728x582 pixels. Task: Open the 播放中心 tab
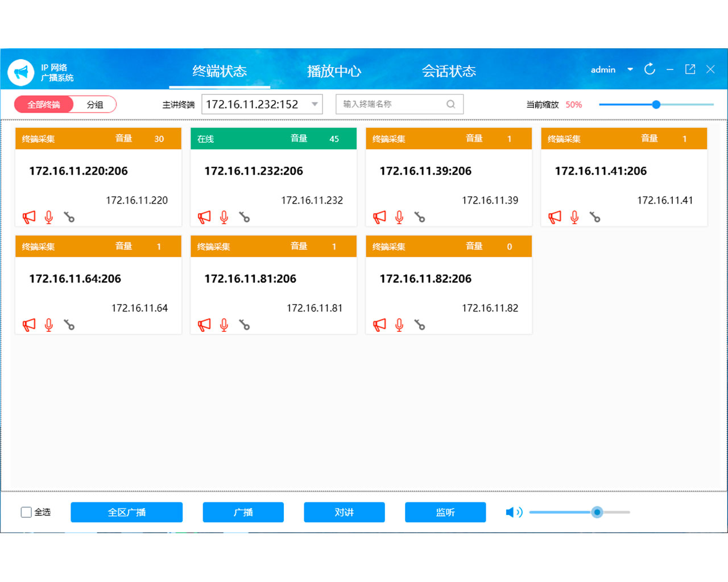(334, 71)
